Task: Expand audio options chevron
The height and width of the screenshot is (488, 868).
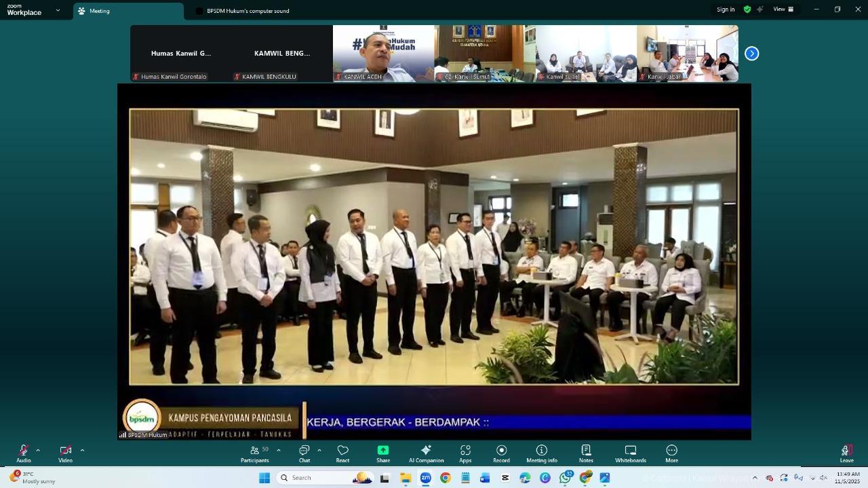Action: [x=38, y=450]
